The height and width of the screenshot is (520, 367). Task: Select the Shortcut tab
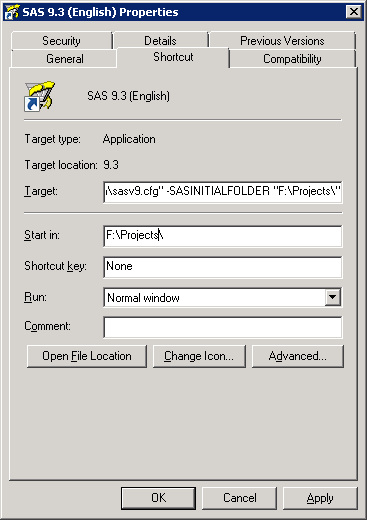[173, 57]
